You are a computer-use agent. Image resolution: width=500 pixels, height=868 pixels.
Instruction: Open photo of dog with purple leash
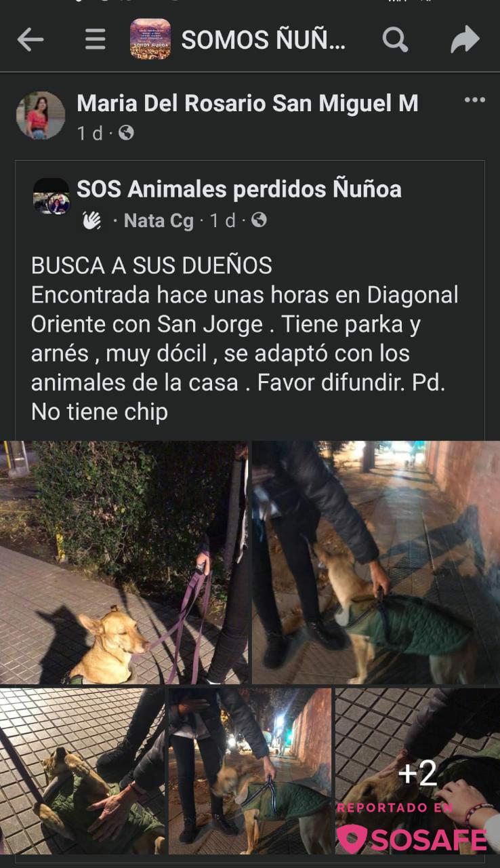(124, 562)
